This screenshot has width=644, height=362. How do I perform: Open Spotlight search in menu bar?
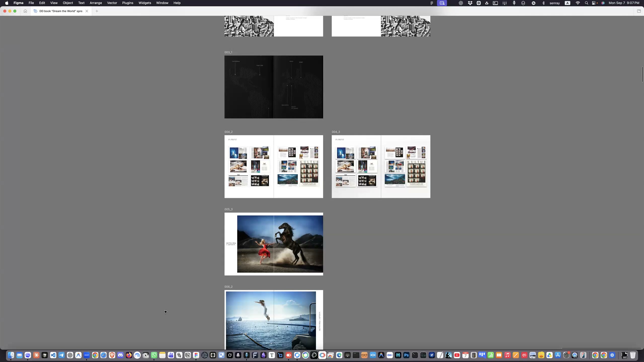pyautogui.click(x=587, y=3)
